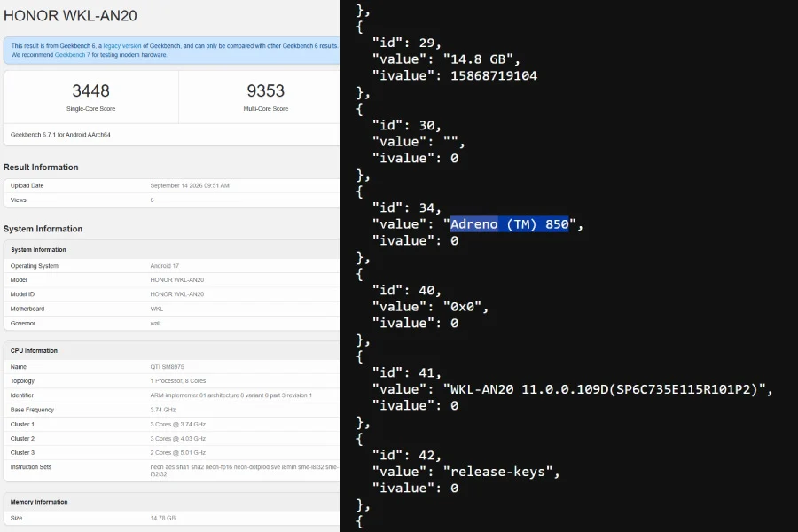
Task: Click the Result Information heading
Action: coord(41,168)
